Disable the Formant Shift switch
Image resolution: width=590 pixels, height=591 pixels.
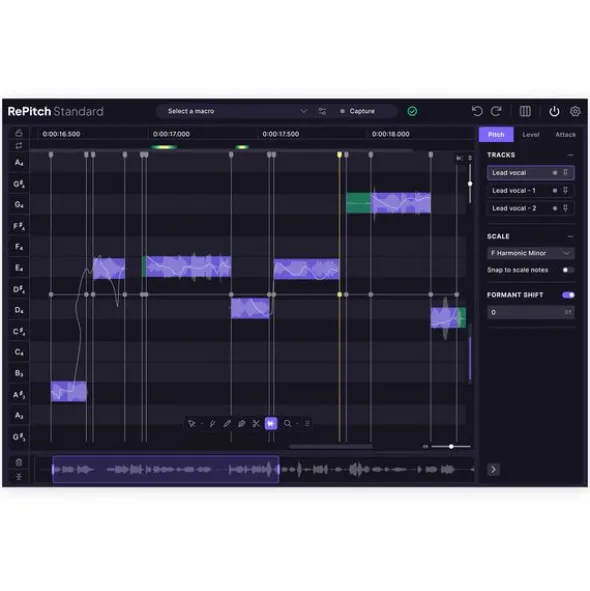(568, 295)
